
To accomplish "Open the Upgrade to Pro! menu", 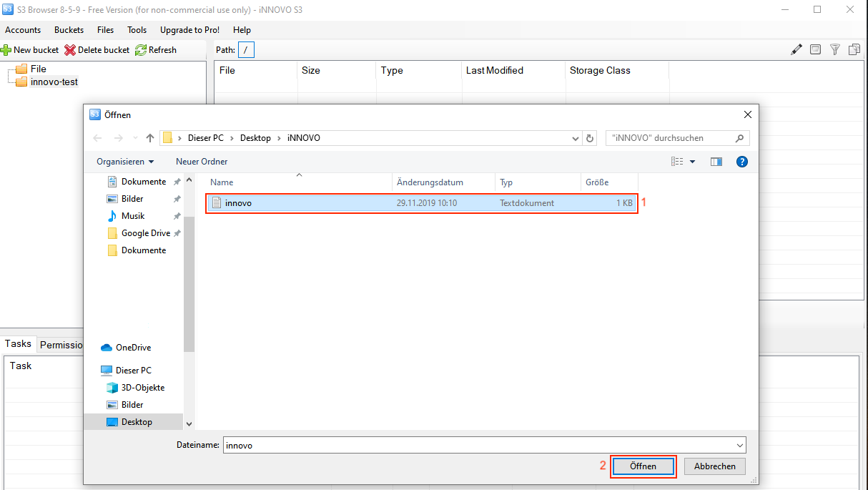I will 189,30.
